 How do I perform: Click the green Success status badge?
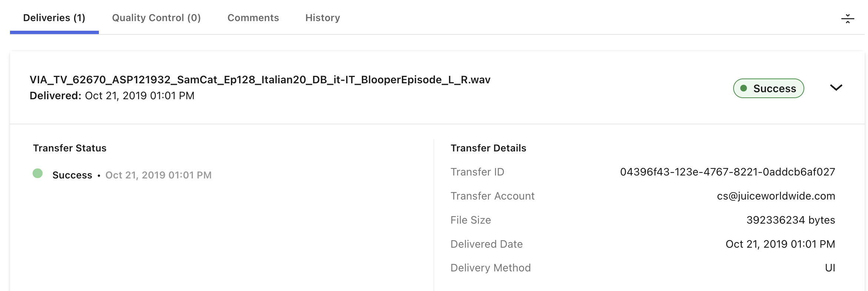[x=768, y=88]
